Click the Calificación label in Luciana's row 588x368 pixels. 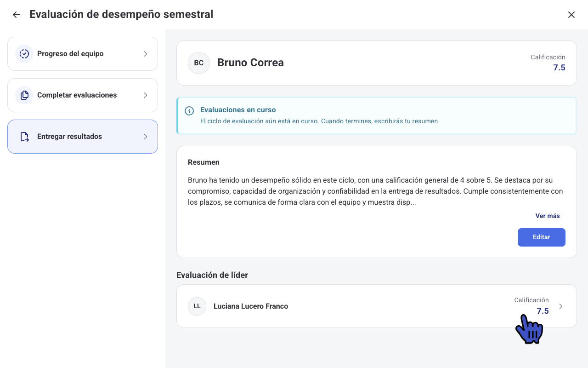point(531,300)
